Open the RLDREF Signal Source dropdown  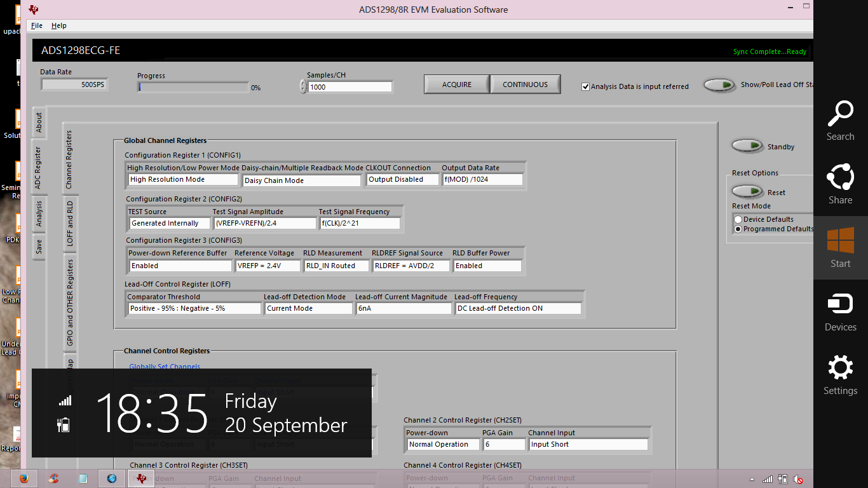410,266
